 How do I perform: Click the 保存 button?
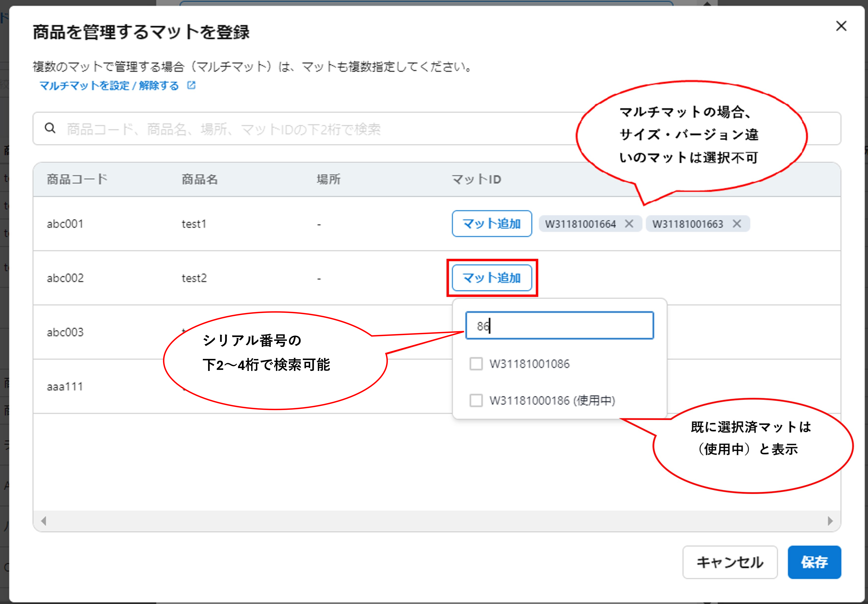[814, 562]
